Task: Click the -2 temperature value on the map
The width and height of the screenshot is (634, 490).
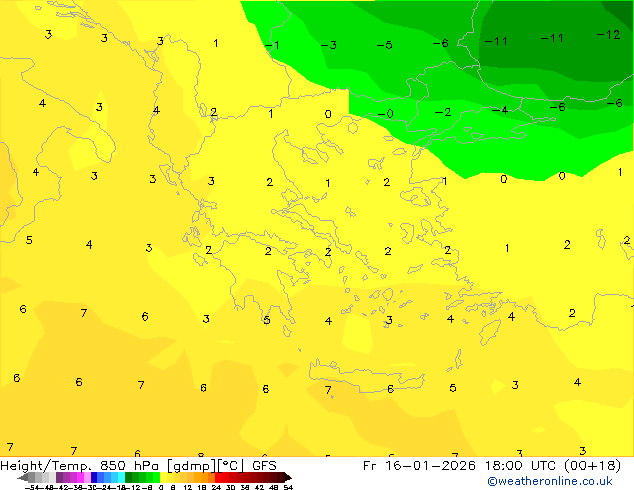Action: pos(443,112)
